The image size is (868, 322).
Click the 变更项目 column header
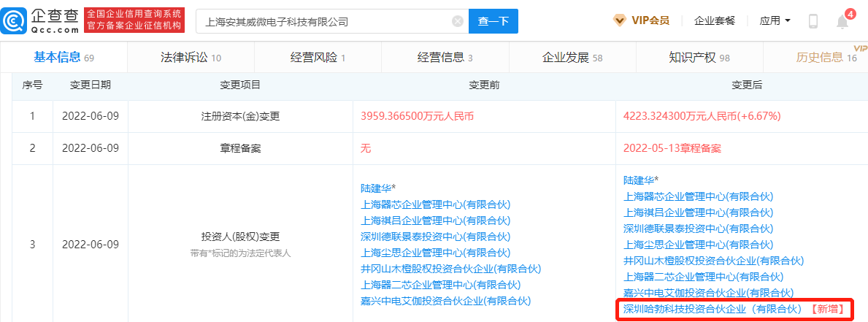(x=240, y=85)
